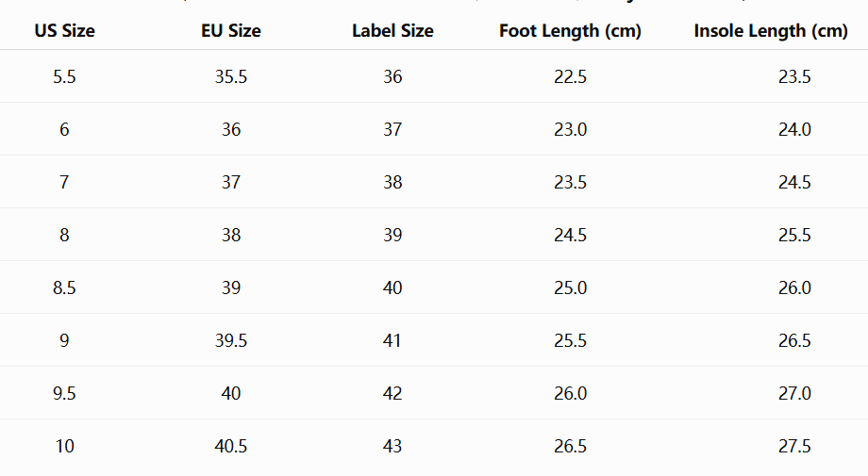Viewport: 868px width, 476px height.
Task: Click the Label Size column header
Action: click(392, 31)
